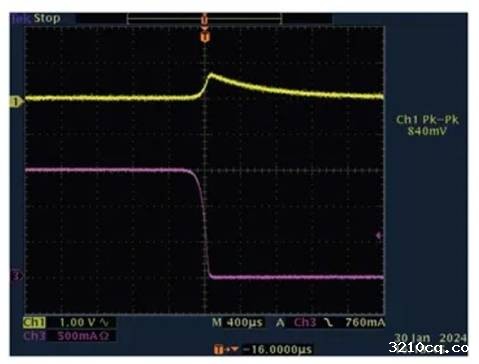The height and width of the screenshot is (364, 479).
Task: Click the Tek logo in top corner
Action: tap(21, 18)
